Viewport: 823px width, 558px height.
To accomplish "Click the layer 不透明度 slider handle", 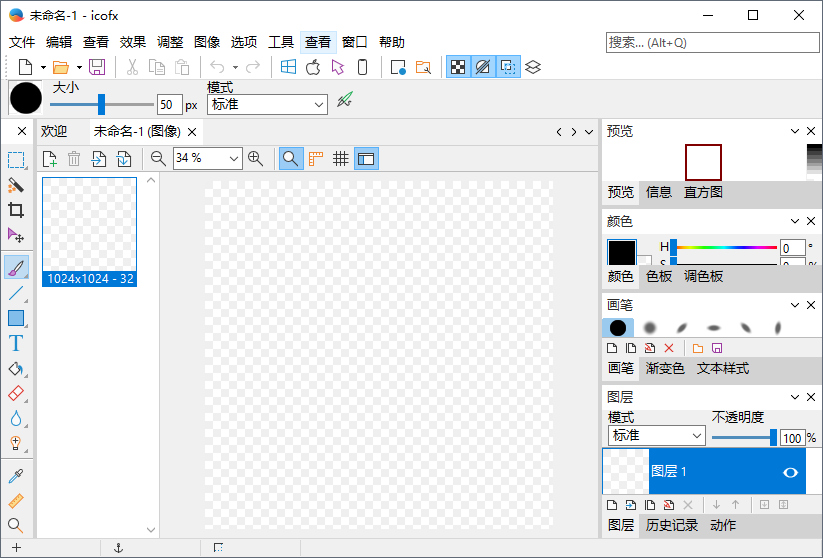I will (x=773, y=437).
